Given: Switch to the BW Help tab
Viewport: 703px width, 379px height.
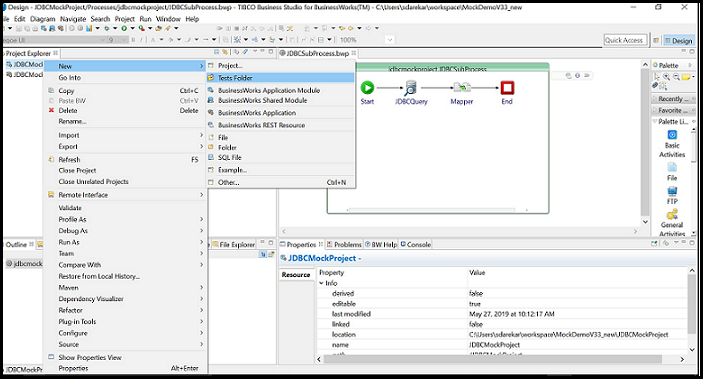Looking at the screenshot, I should [381, 244].
